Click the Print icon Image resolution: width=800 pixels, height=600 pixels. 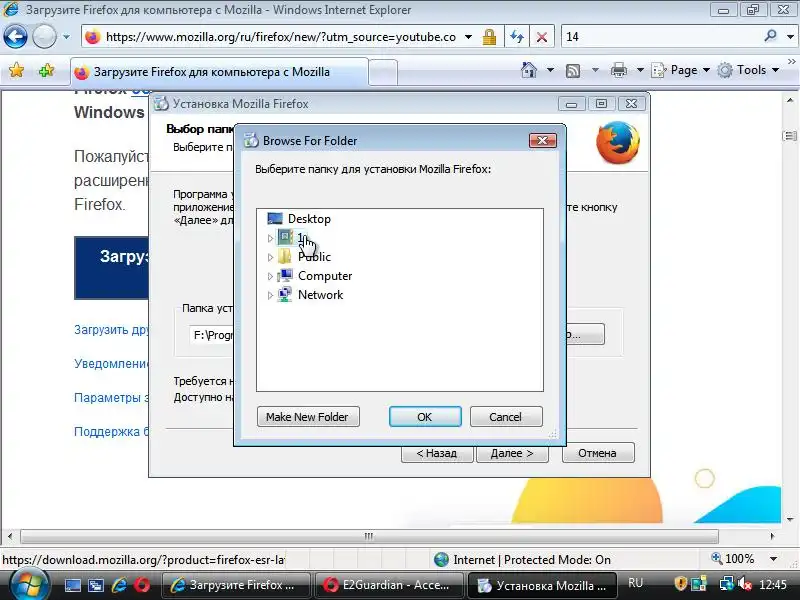[x=618, y=70]
